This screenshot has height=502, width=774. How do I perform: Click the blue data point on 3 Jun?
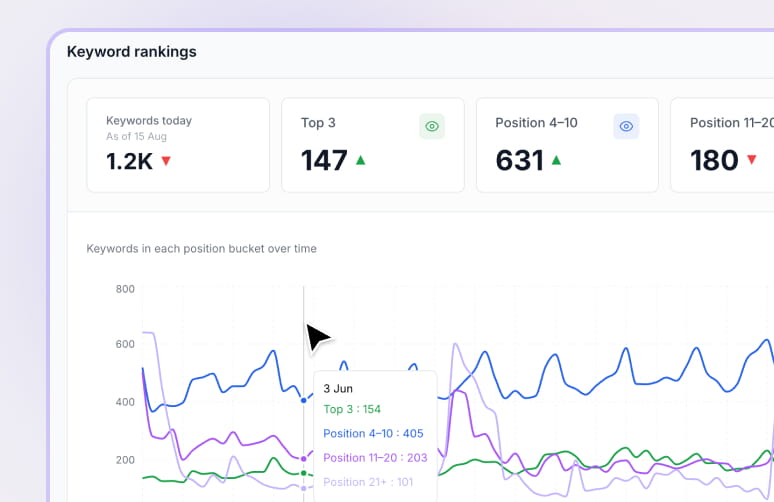304,400
